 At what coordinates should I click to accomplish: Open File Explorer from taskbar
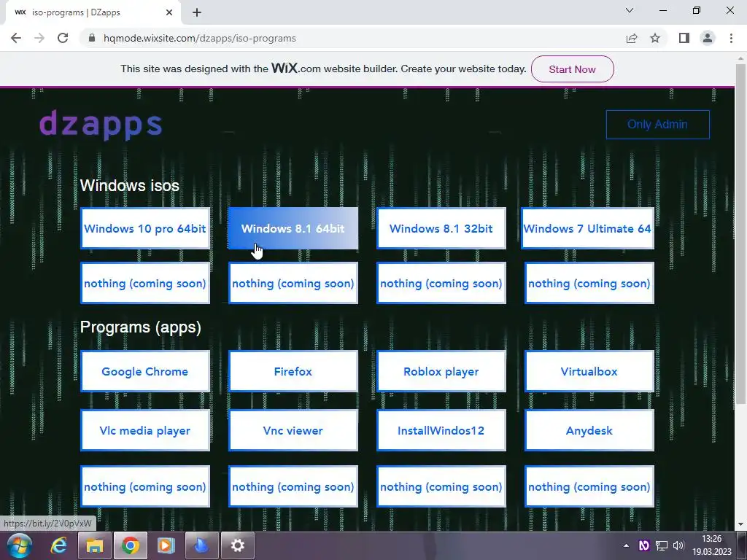pos(94,545)
